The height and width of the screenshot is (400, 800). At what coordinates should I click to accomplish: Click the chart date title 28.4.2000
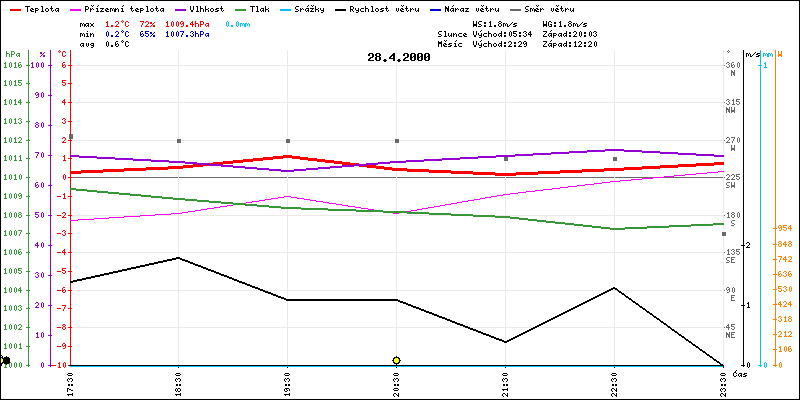click(398, 57)
